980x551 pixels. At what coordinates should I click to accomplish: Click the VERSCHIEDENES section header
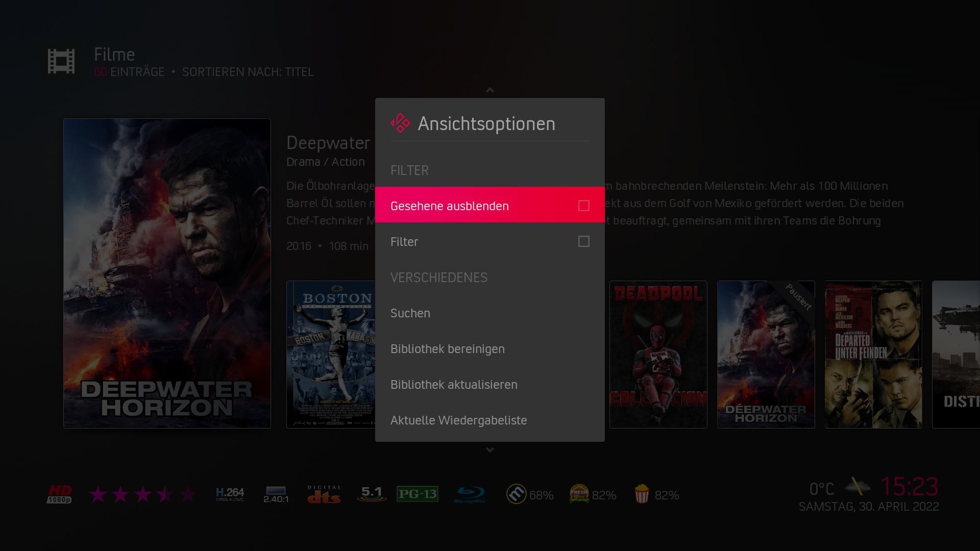click(x=439, y=277)
